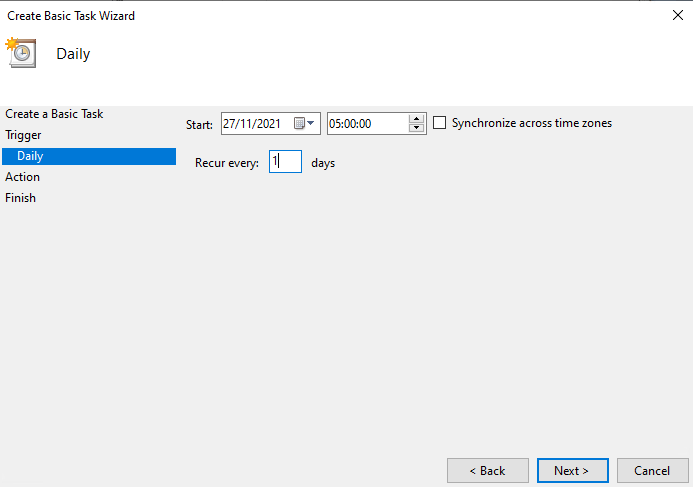Viewport: 693px width, 487px height.
Task: Click the 'Recur every:' label
Action: (227, 163)
